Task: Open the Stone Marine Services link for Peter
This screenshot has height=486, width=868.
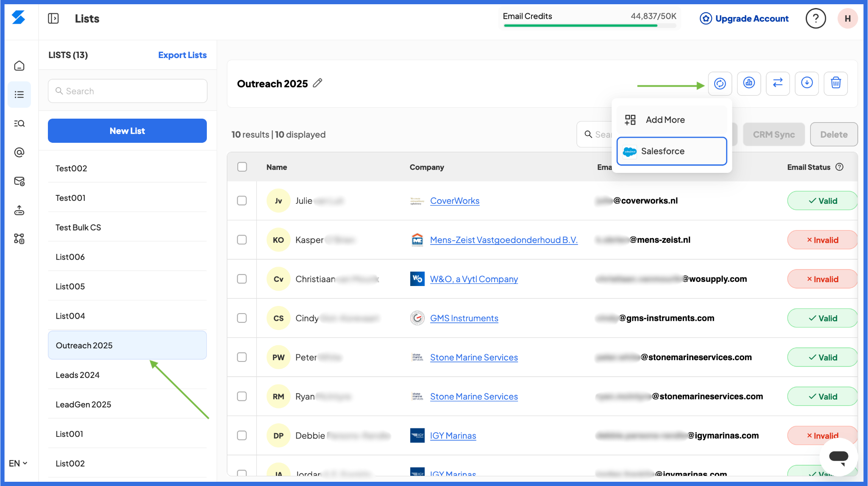Action: tap(474, 357)
